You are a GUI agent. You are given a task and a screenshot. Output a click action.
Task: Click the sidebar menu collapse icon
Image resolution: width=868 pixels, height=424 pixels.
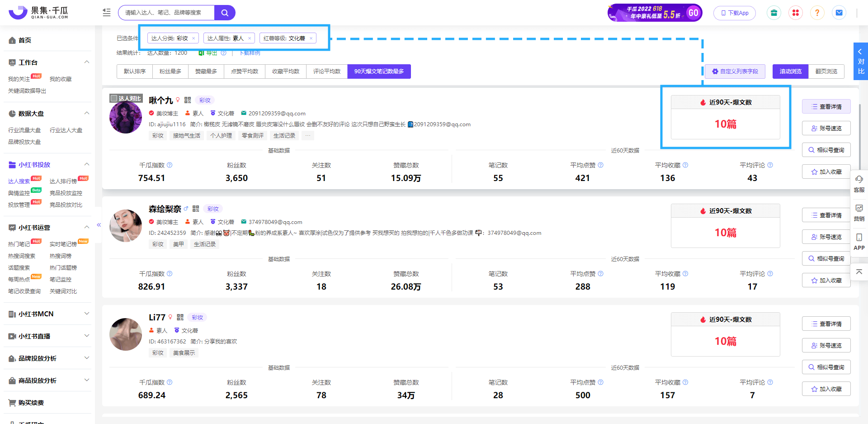(107, 13)
